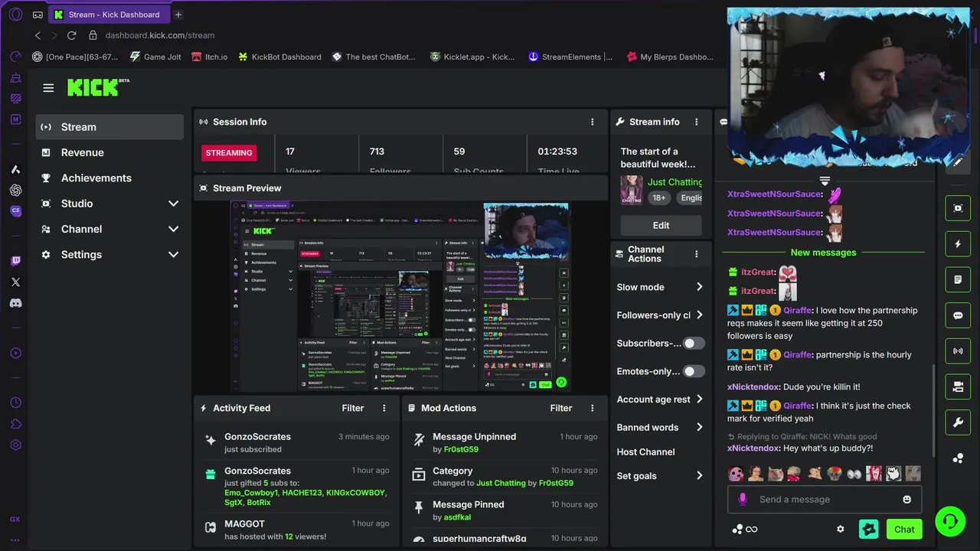Open the pencil edit icon in right toolbar

click(x=958, y=161)
